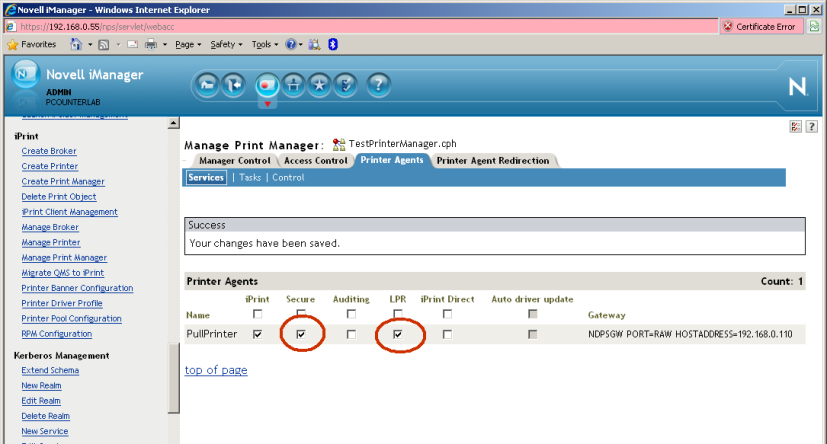
Task: Click the Read Mail envelope icon
Action: [x=132, y=44]
